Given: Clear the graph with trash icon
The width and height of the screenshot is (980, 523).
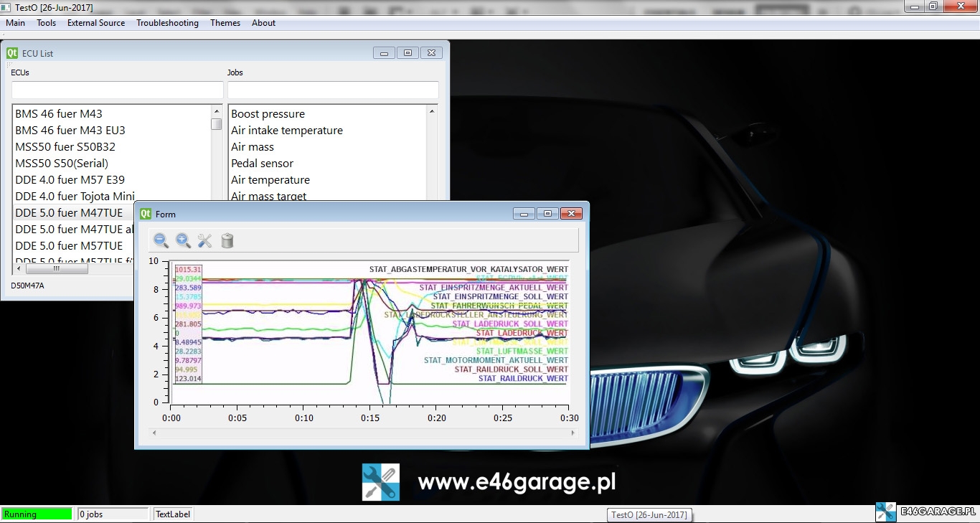Looking at the screenshot, I should (227, 240).
